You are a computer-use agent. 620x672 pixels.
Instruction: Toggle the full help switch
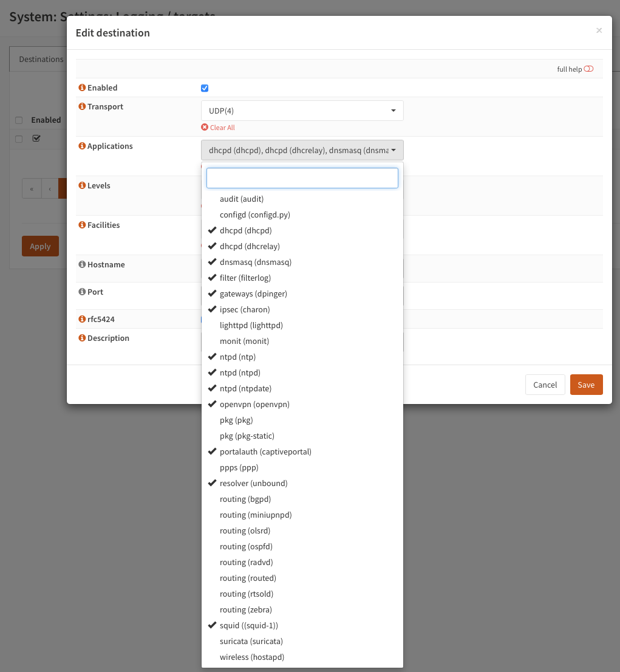(x=588, y=69)
